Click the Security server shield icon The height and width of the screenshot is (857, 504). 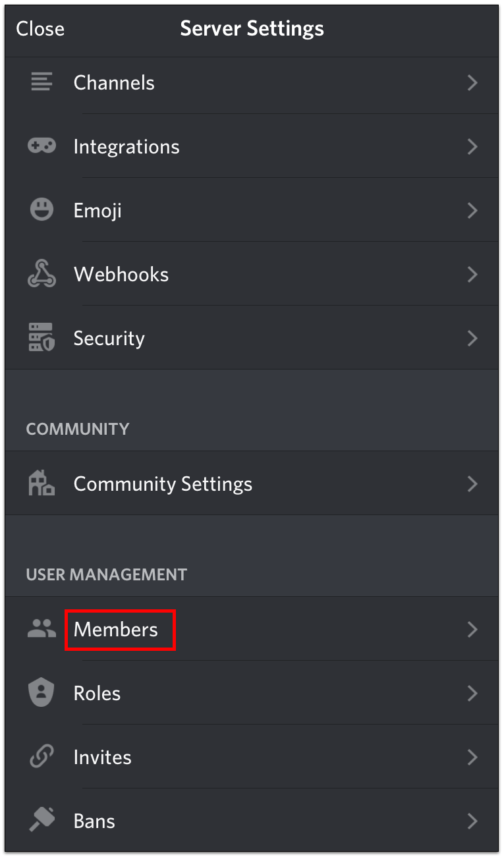[42, 338]
